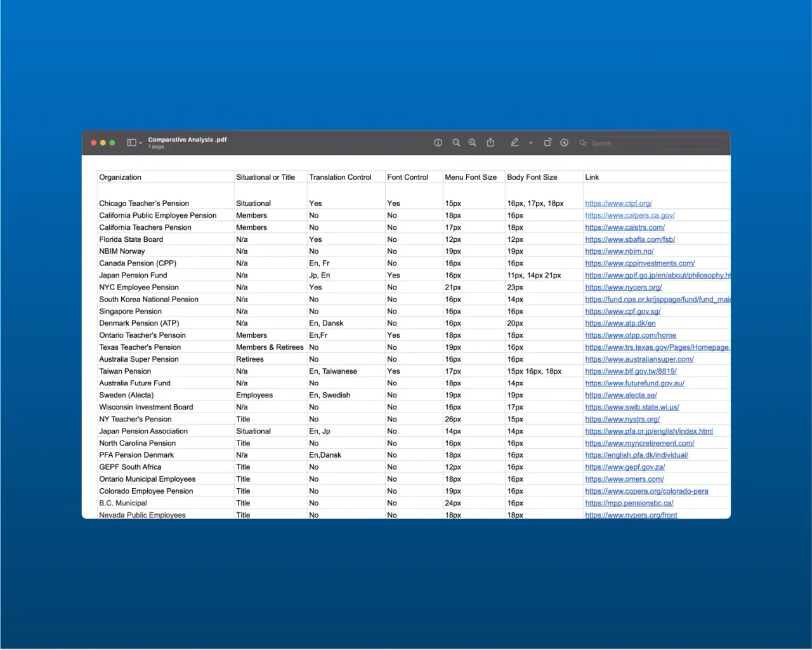Show the Markup toolbar

point(564,143)
